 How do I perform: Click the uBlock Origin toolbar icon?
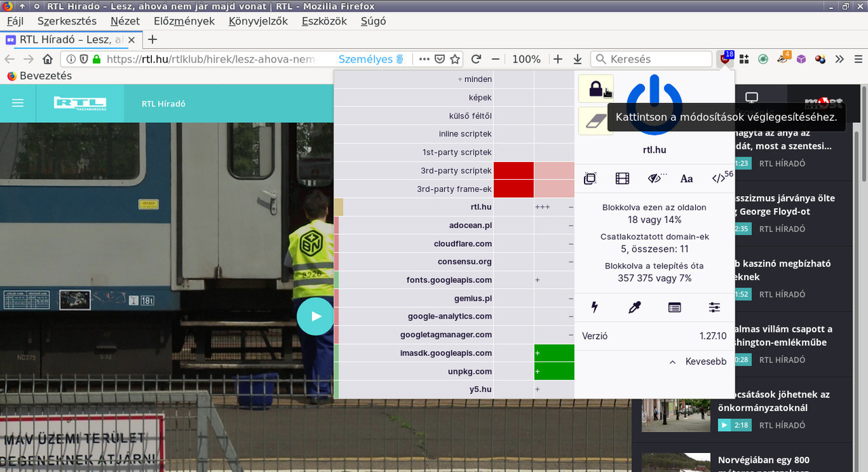[726, 59]
